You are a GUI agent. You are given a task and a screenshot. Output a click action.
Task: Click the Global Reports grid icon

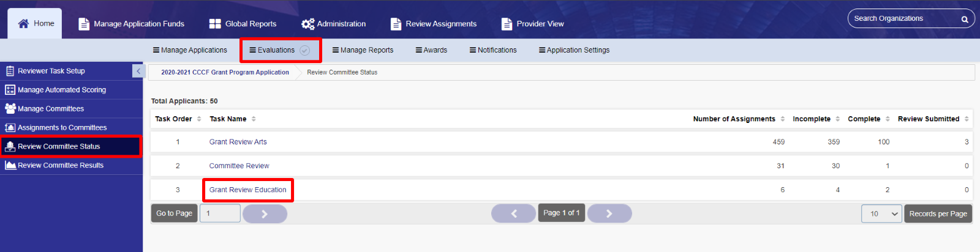pyautogui.click(x=215, y=24)
